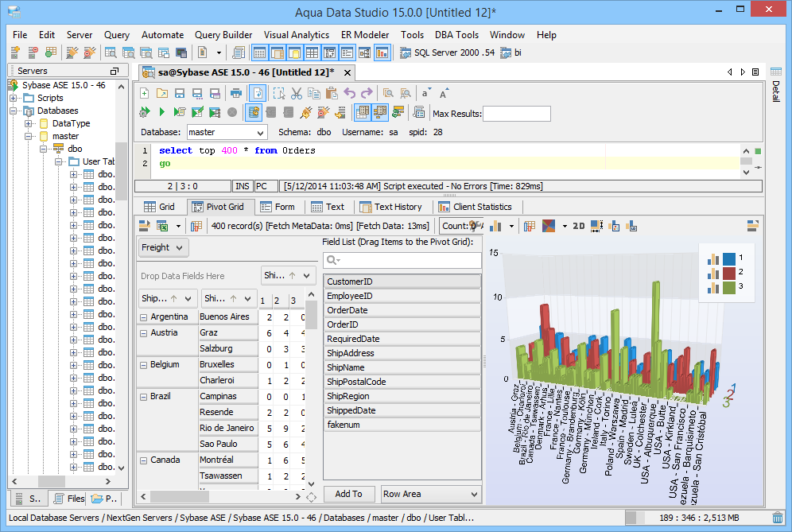Open the Detail side panel tab
The width and height of the screenshot is (792, 532).
pyautogui.click(x=776, y=85)
